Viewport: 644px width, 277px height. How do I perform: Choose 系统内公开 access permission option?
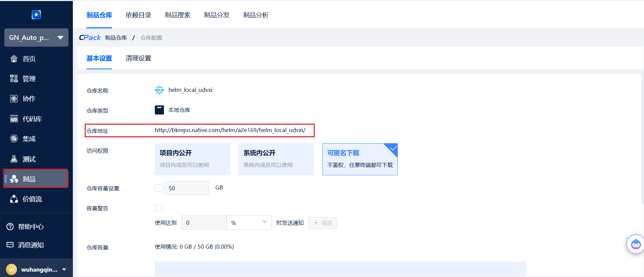point(276,159)
